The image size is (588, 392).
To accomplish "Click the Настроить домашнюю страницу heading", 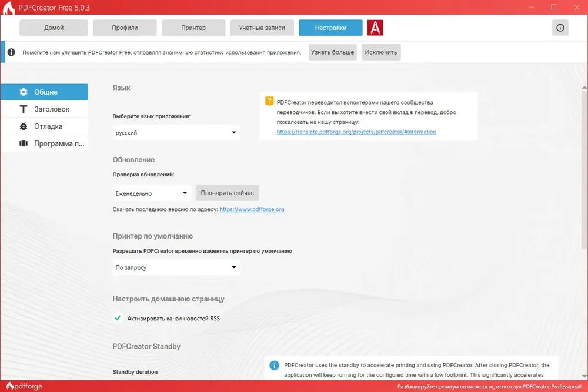I will pos(168,299).
